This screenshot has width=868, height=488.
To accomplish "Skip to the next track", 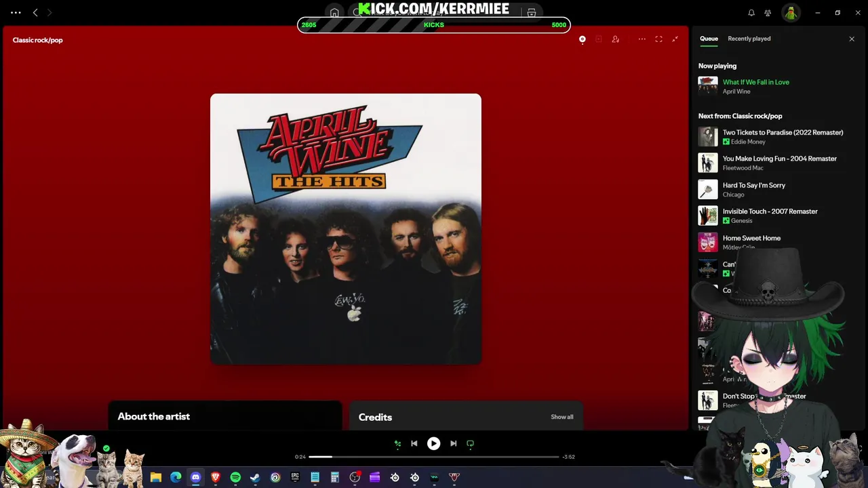I will [x=453, y=444].
